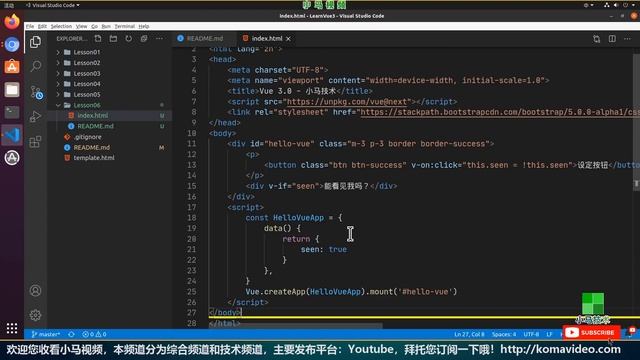Open the Search view in activity bar
The image size is (640, 360).
pyautogui.click(x=36, y=66)
